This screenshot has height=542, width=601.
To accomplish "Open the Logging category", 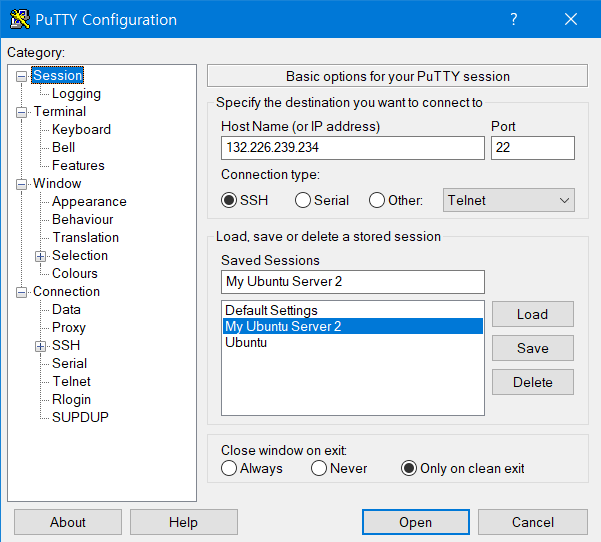I will point(76,94).
